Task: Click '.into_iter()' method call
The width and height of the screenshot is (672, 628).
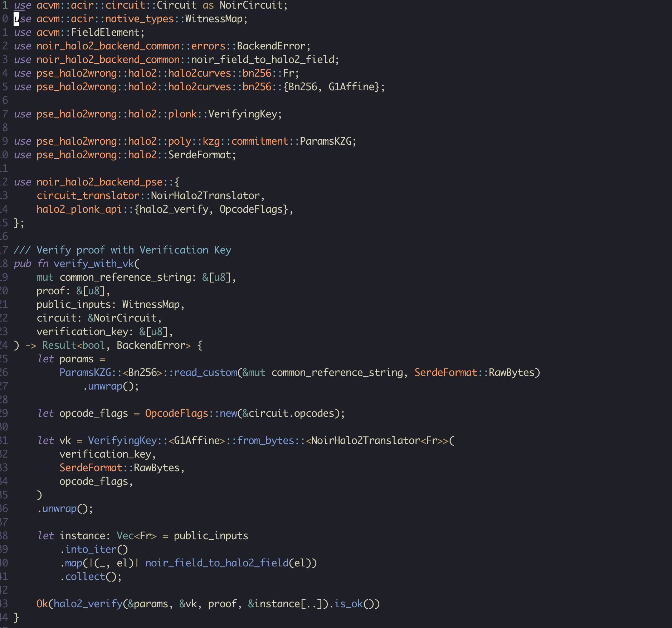Action: point(94,549)
